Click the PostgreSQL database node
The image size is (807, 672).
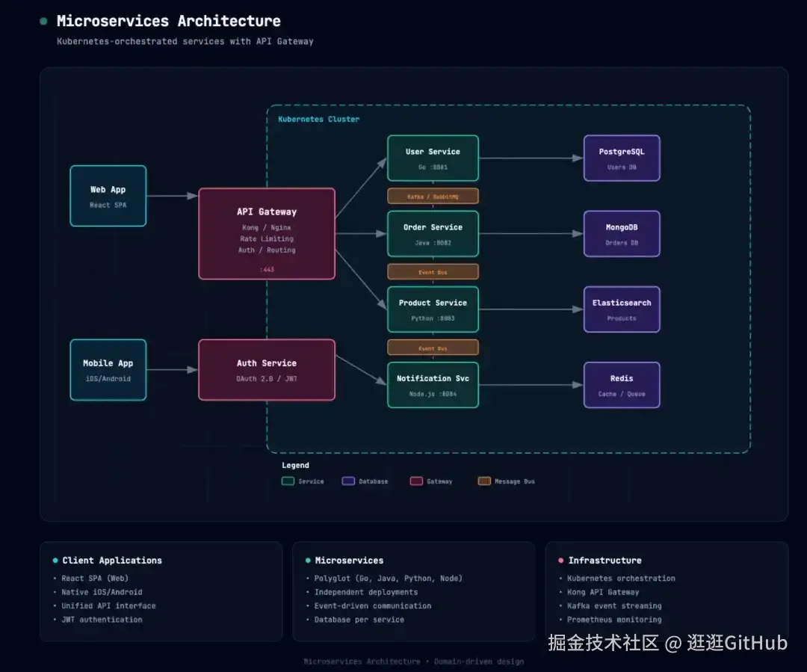622,158
